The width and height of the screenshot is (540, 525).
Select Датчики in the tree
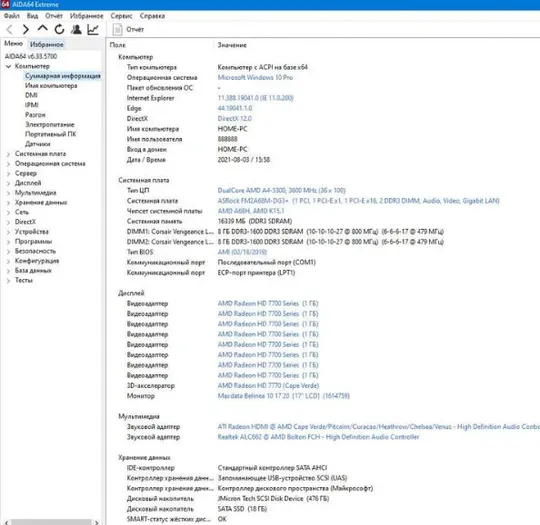tap(38, 144)
